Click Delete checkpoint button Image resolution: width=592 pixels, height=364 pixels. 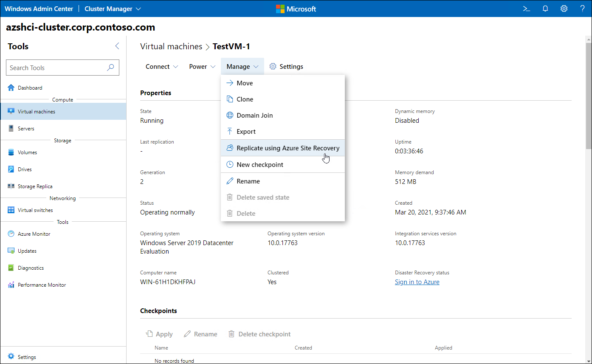tap(259, 334)
